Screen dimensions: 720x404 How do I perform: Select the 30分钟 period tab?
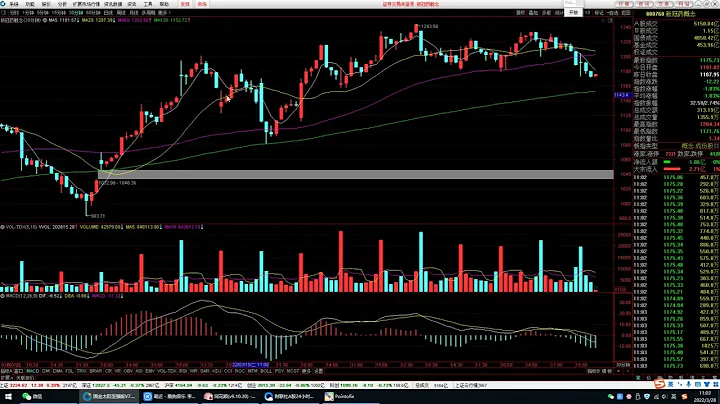76,13
